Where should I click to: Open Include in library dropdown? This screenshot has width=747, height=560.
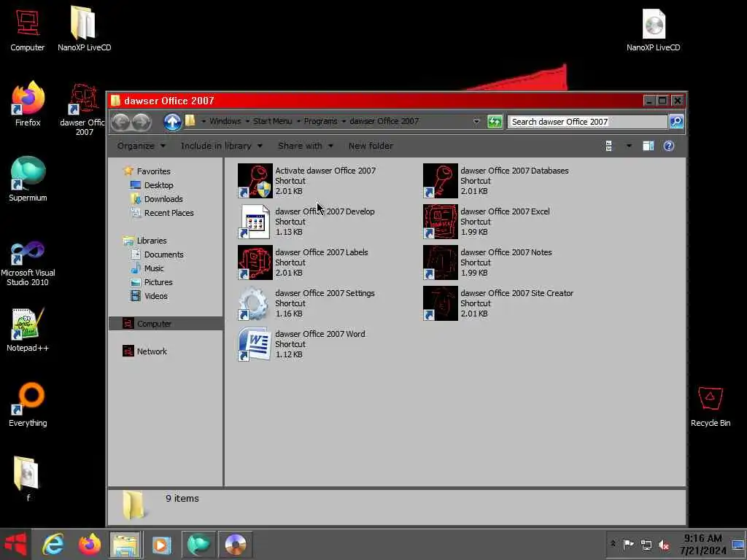pos(222,146)
